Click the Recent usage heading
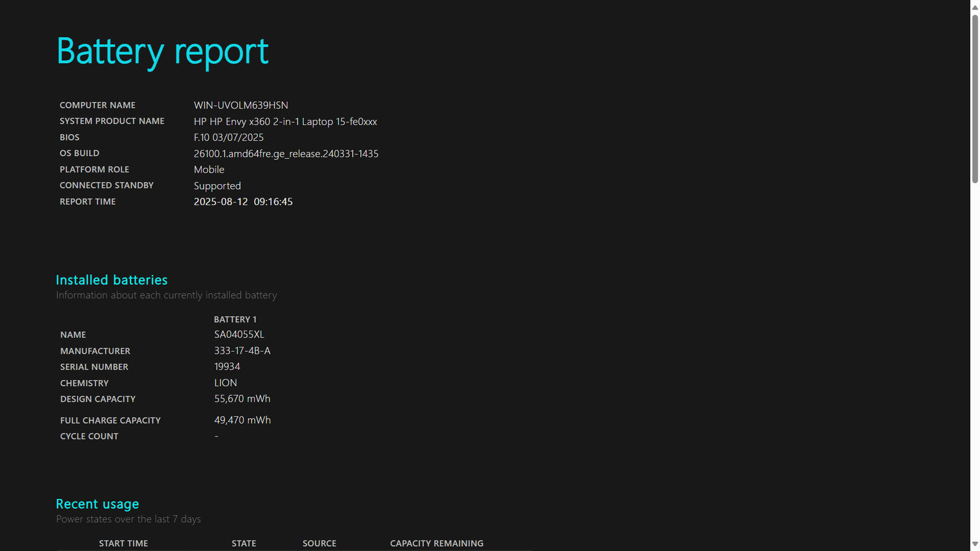Viewport: 980px width, 551px height. [97, 504]
